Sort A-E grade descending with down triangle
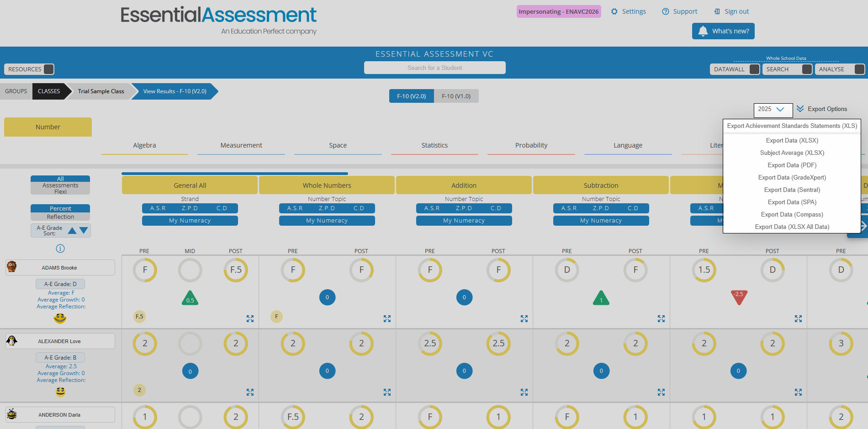The height and width of the screenshot is (429, 868). click(x=84, y=230)
